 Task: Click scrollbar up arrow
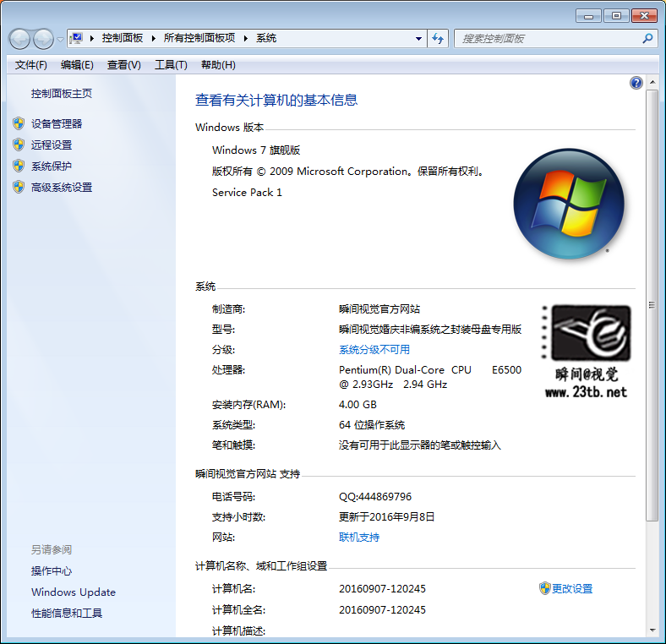652,82
